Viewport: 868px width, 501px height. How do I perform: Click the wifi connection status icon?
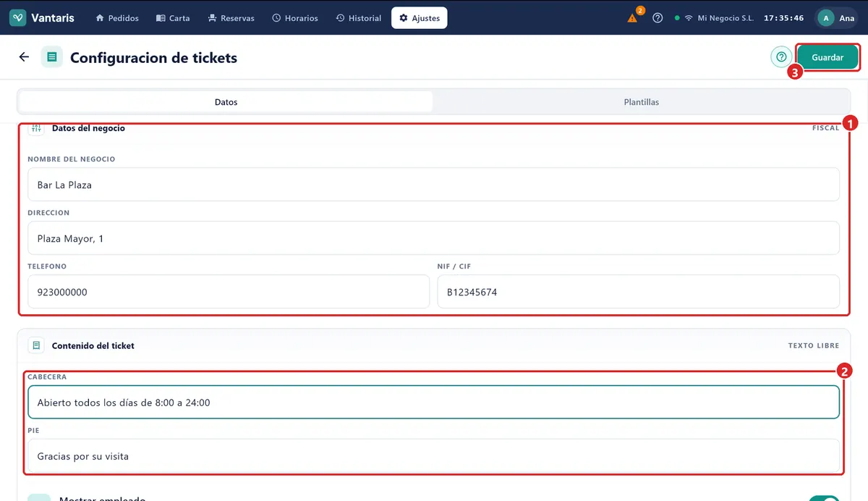coord(689,18)
